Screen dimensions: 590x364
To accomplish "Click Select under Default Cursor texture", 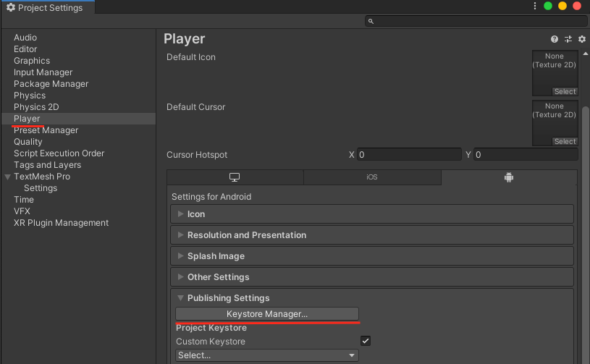I will pos(565,141).
